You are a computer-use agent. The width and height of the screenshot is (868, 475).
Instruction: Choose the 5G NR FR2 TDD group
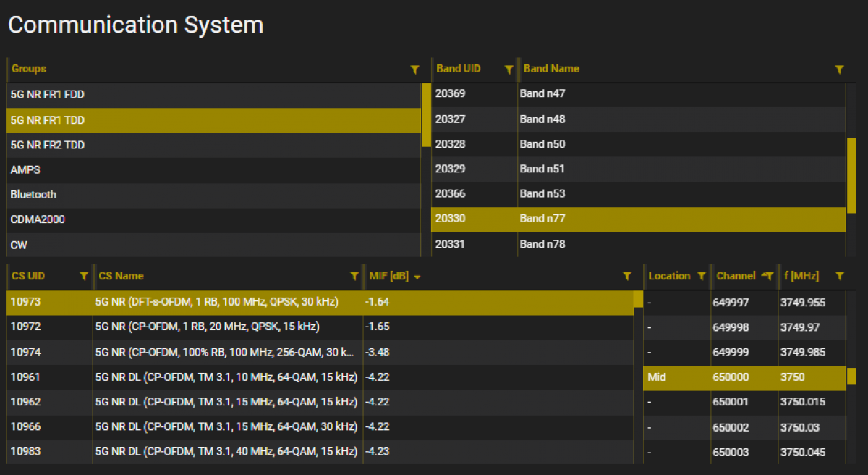click(109, 145)
